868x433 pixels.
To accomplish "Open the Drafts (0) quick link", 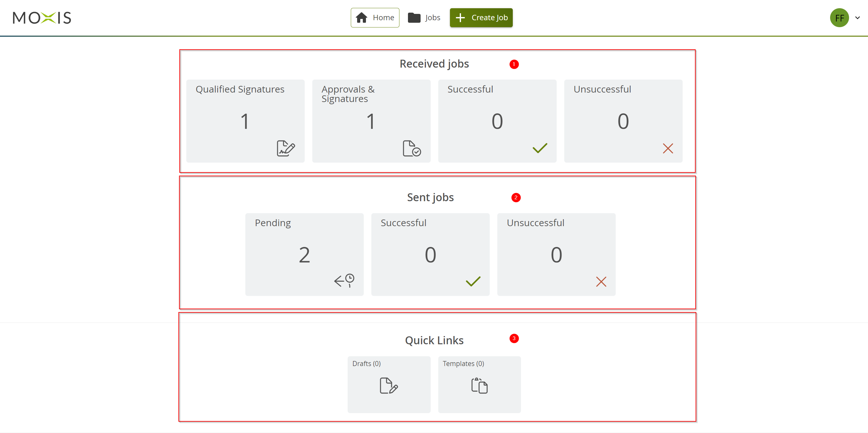I will 367,364.
